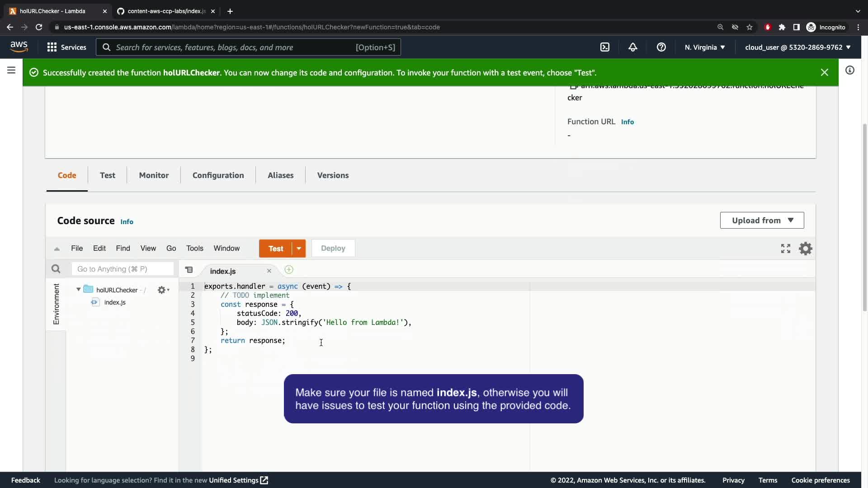The height and width of the screenshot is (488, 868).
Task: Click the orange Test button
Action: [275, 249]
